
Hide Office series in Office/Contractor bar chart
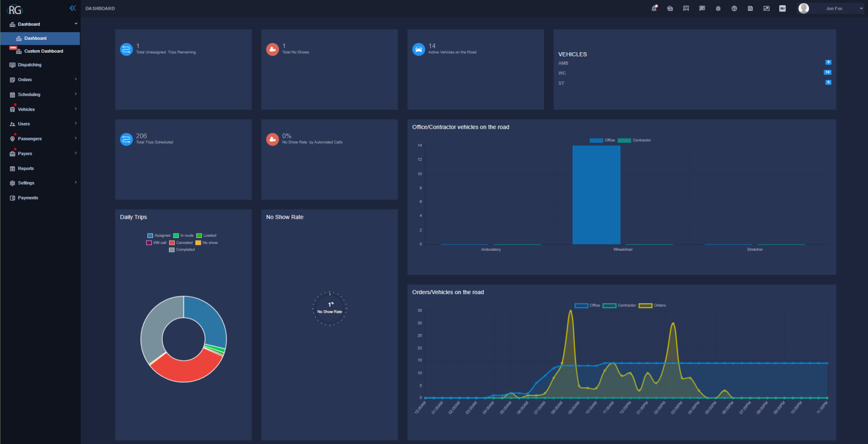tap(602, 141)
